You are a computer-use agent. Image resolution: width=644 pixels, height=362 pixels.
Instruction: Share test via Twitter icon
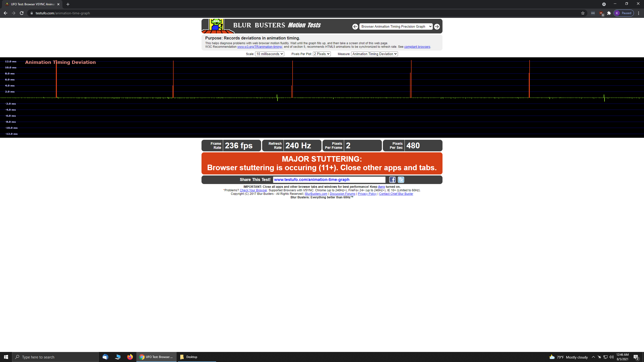point(401,180)
